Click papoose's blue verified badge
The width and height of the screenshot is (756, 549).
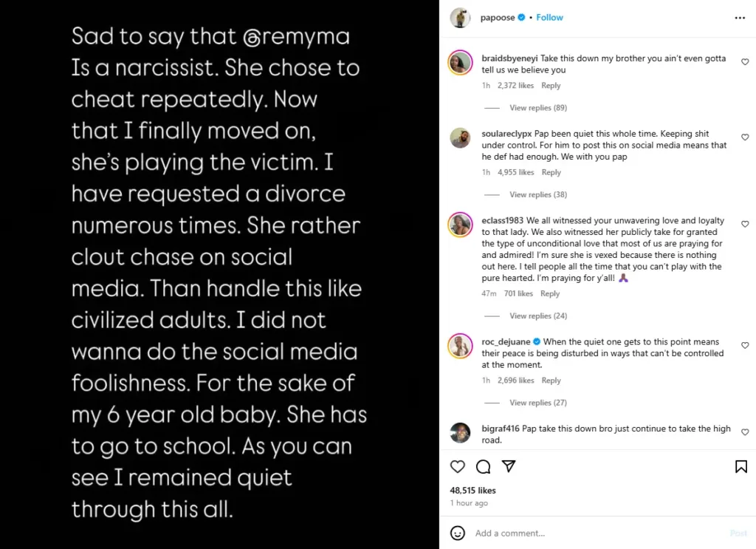tap(521, 16)
